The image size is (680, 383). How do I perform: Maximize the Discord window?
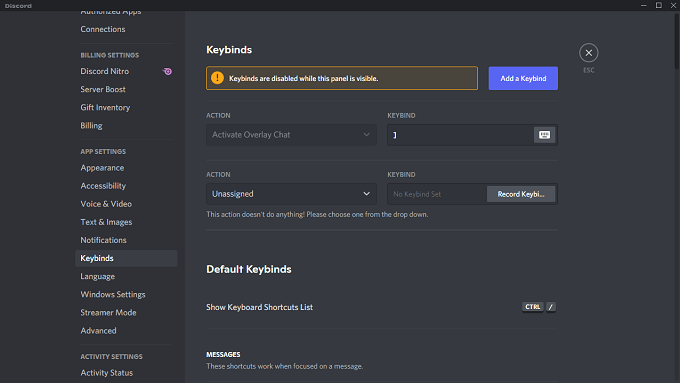tap(658, 5)
